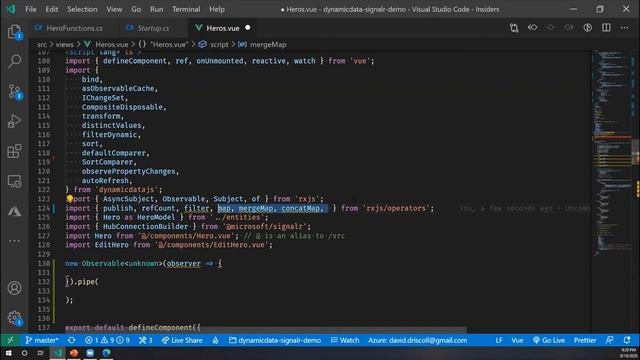
Task: Click the vertical scrollbar in editor
Action: coord(635,152)
